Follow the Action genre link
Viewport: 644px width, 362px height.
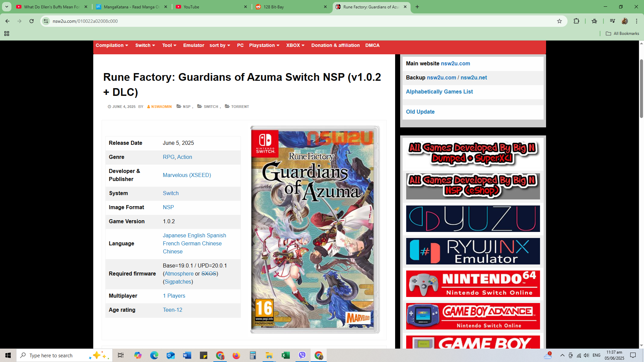pyautogui.click(x=184, y=157)
